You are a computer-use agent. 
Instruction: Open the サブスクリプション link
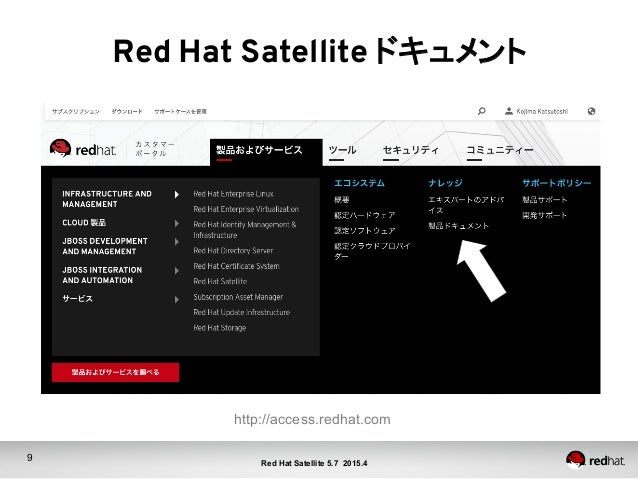(76, 111)
